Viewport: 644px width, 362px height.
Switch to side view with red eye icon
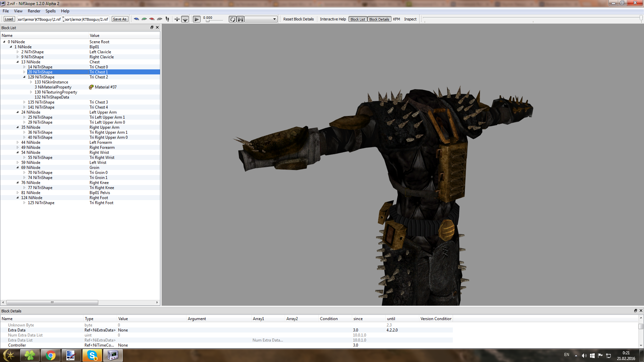point(152,19)
